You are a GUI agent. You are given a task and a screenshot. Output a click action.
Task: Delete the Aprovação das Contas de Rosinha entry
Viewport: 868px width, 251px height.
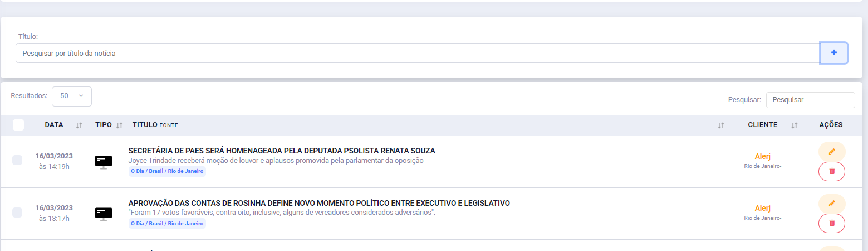[832, 223]
